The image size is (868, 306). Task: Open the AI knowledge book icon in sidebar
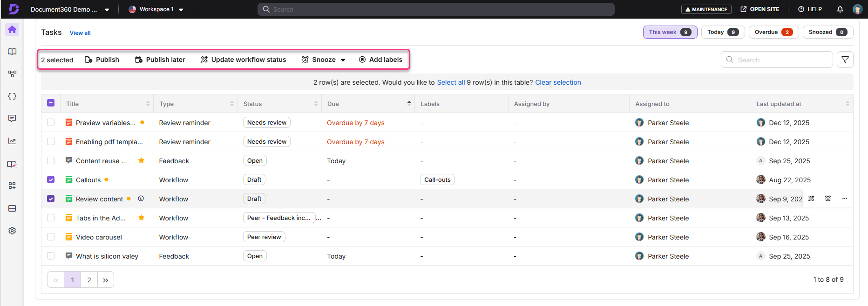pos(12,164)
